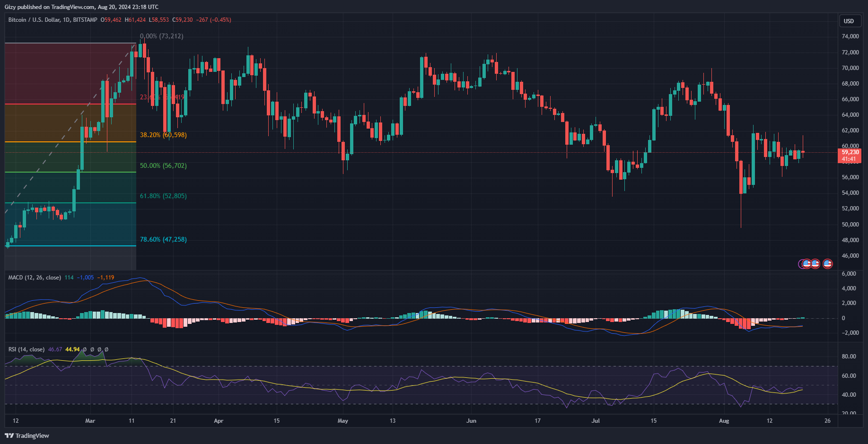Click the Jun date label on time axis
The height and width of the screenshot is (444, 868).
pyautogui.click(x=471, y=421)
